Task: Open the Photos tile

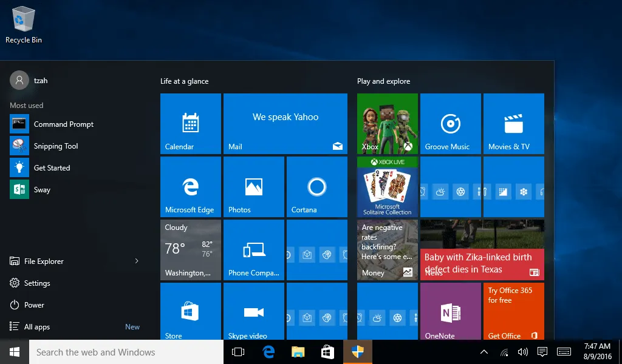Action: 253,187
